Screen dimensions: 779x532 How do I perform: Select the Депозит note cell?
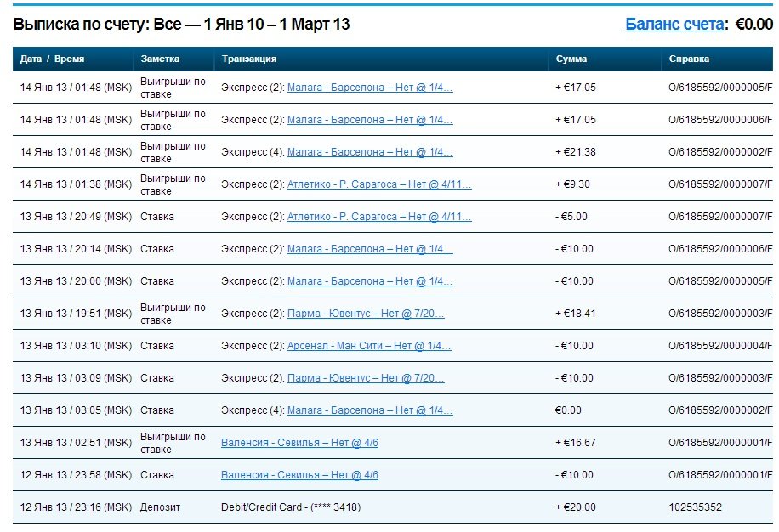160,507
